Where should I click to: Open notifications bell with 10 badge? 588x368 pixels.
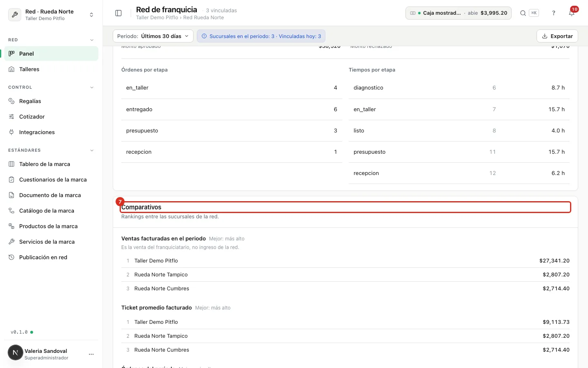pyautogui.click(x=572, y=13)
